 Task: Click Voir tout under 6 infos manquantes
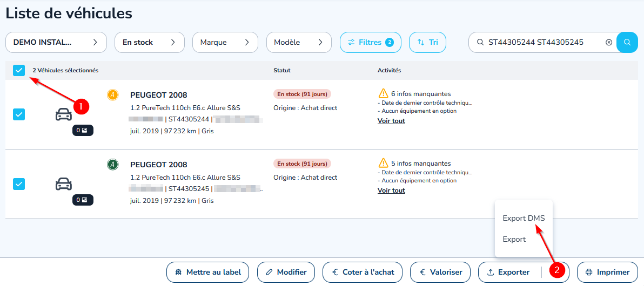tap(391, 121)
